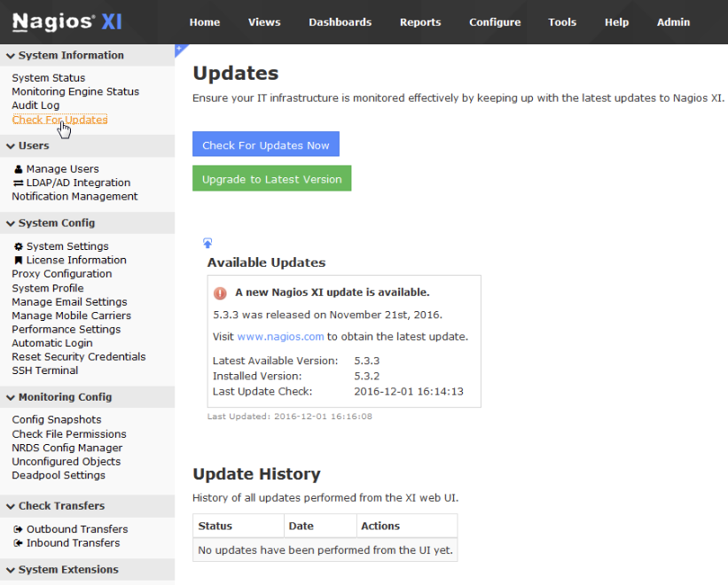Open Manage Email Settings
The width and height of the screenshot is (728, 585).
click(70, 302)
